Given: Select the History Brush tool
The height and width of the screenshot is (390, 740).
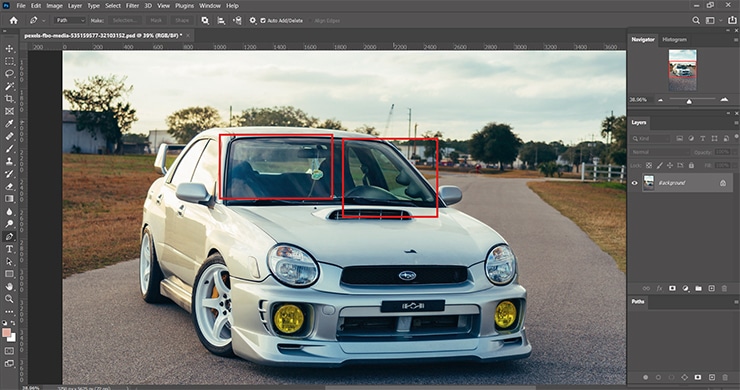Looking at the screenshot, I should click(x=9, y=174).
